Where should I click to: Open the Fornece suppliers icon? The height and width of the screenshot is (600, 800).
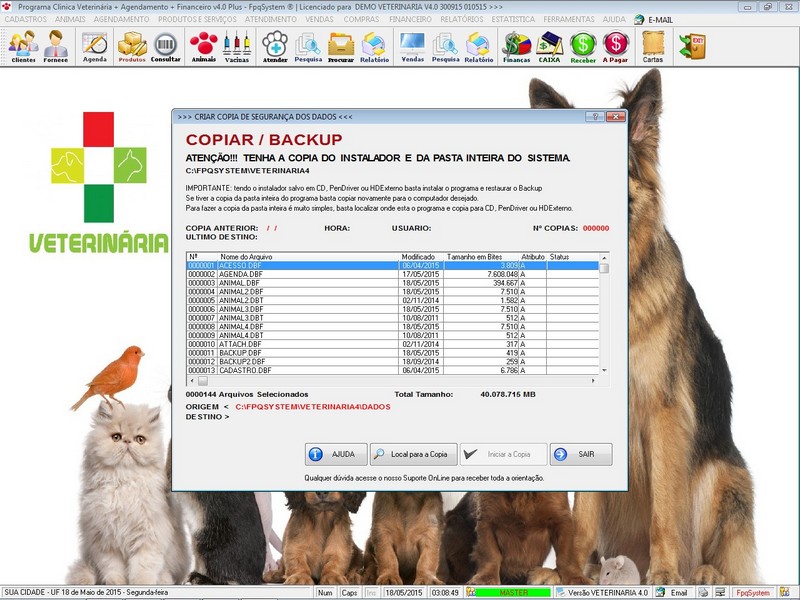(x=56, y=46)
